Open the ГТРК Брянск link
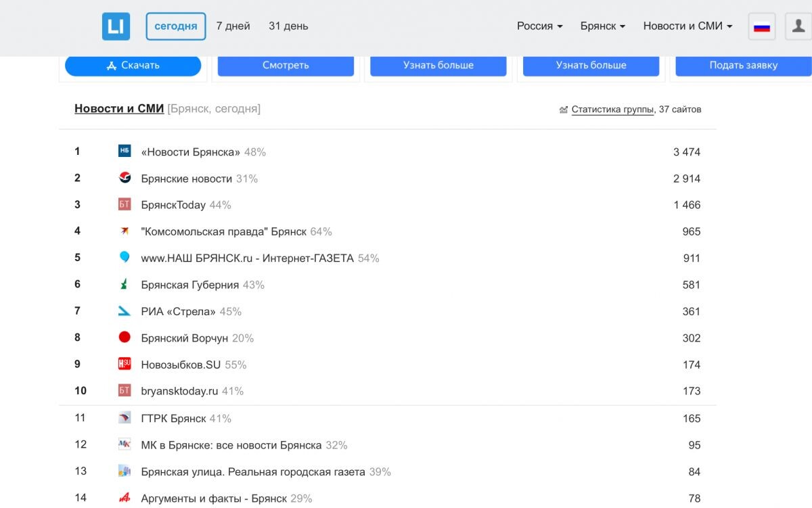812x508 pixels. (173, 419)
